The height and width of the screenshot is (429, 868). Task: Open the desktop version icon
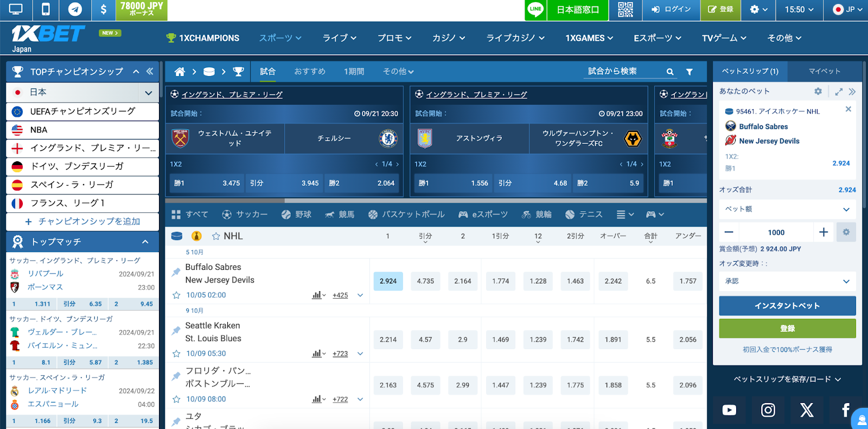click(16, 9)
